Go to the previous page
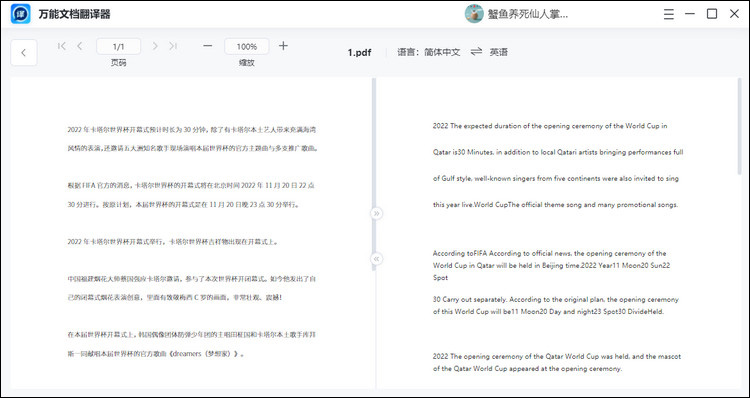Image resolution: width=750 pixels, height=398 pixels. pyautogui.click(x=79, y=46)
